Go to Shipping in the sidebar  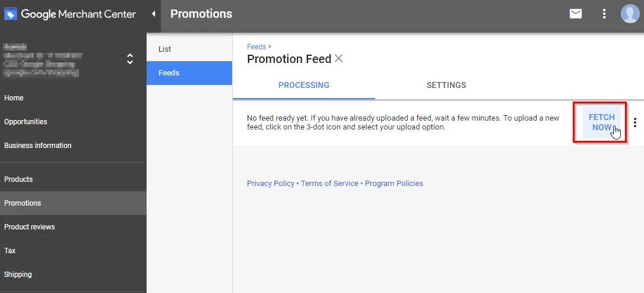click(x=18, y=275)
